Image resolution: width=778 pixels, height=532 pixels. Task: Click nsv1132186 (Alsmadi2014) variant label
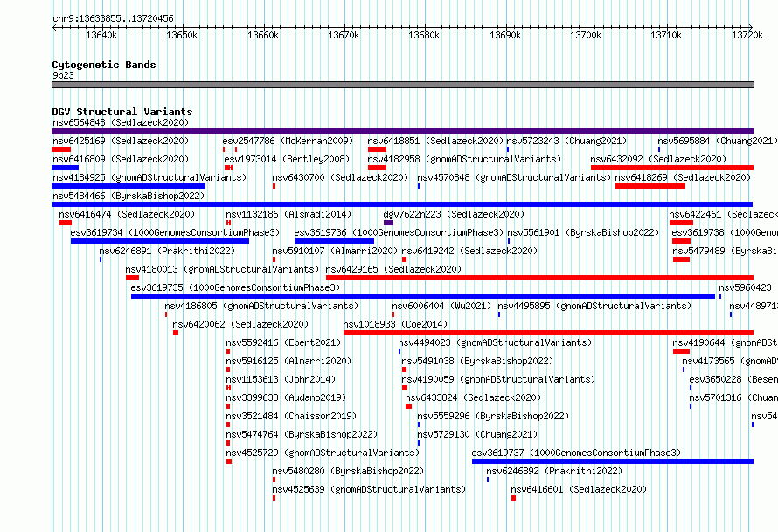pos(288,214)
